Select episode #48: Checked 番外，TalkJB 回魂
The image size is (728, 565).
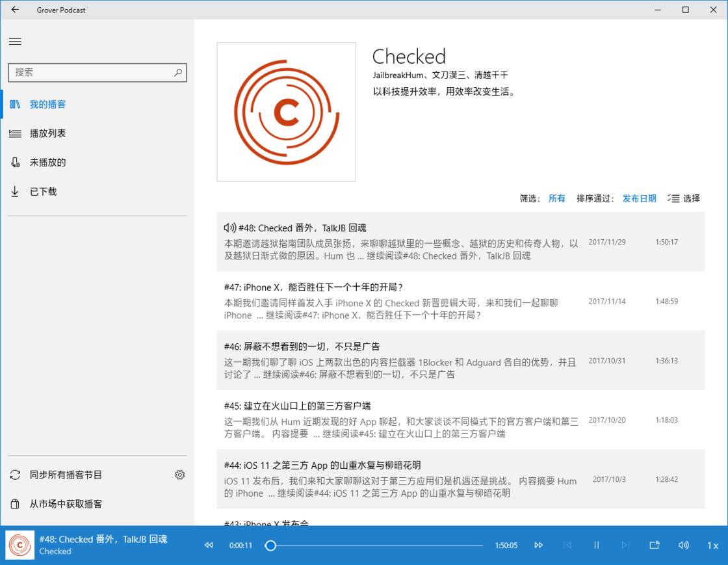461,241
